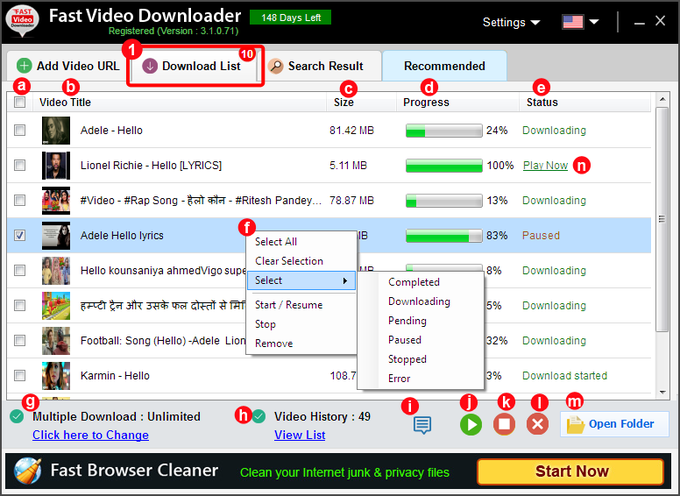Choose Paused from the Select submenu
This screenshot has height=496, width=680.
(405, 340)
